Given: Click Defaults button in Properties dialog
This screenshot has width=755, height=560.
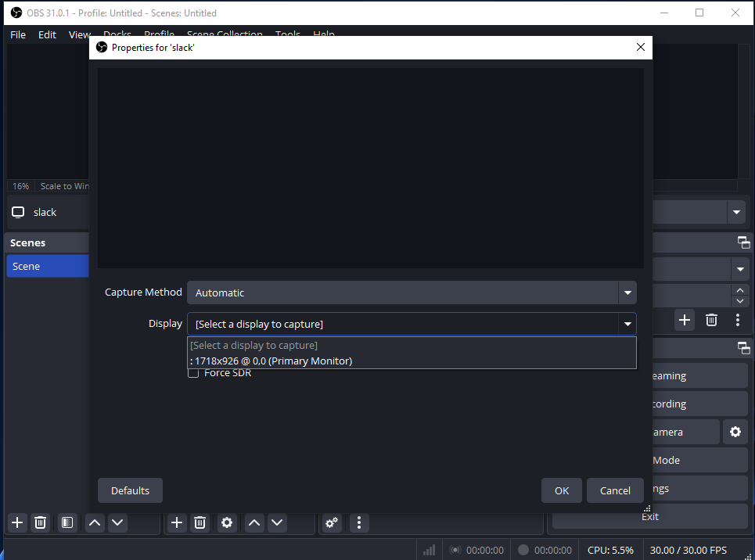Looking at the screenshot, I should 130,490.
